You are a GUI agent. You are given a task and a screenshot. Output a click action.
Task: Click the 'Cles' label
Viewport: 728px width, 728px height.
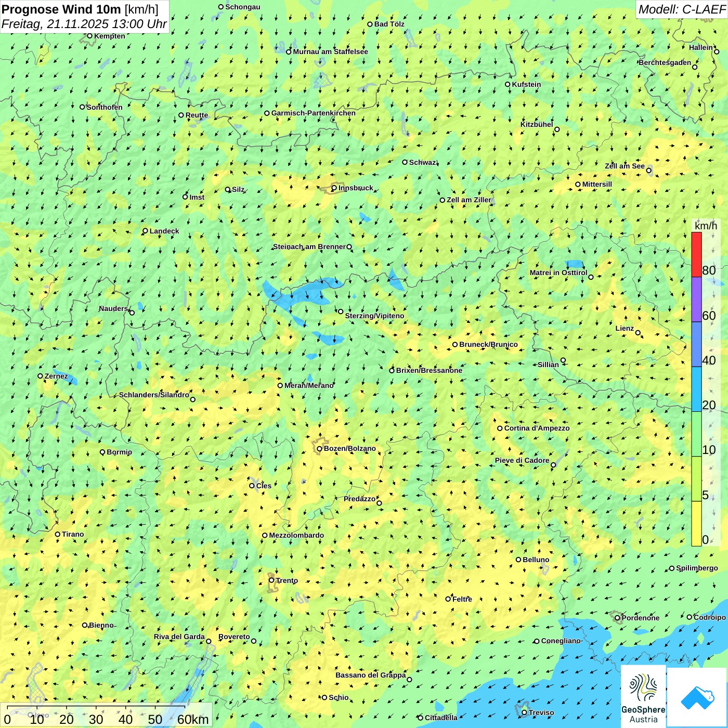[x=264, y=486]
